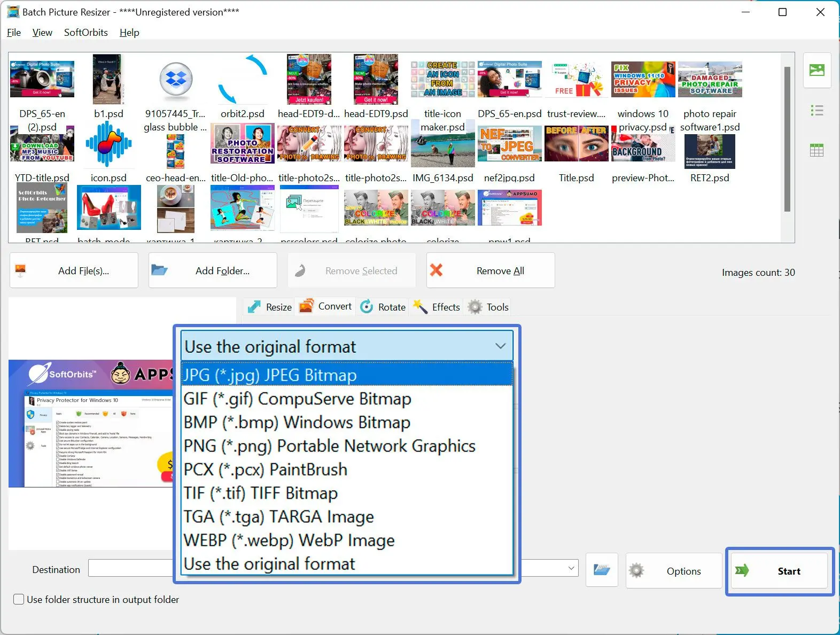Image resolution: width=840 pixels, height=635 pixels.
Task: Start the batch conversion
Action: (x=780, y=571)
